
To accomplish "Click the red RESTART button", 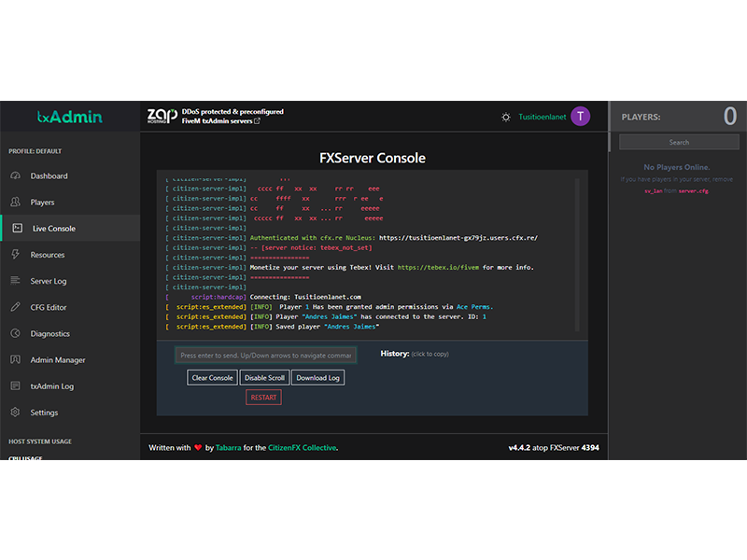I will (x=263, y=398).
